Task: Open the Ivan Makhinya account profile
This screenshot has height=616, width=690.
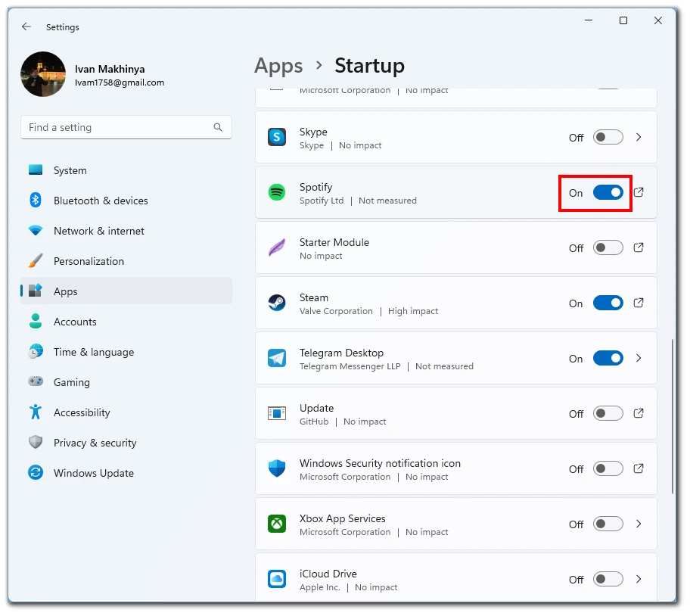Action: tap(92, 74)
